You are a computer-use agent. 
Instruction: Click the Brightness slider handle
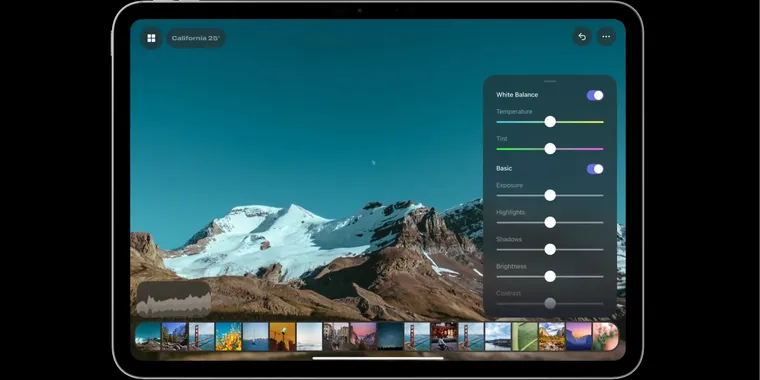tap(550, 277)
